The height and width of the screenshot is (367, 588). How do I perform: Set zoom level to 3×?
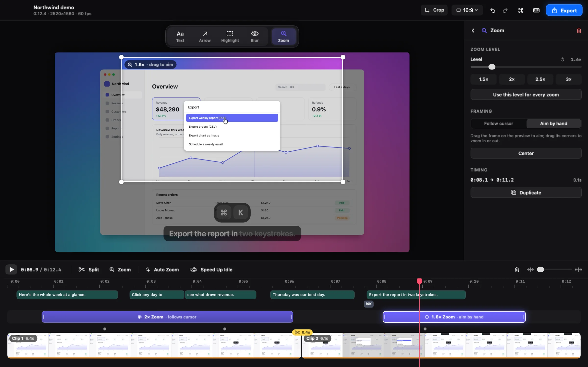tap(569, 79)
